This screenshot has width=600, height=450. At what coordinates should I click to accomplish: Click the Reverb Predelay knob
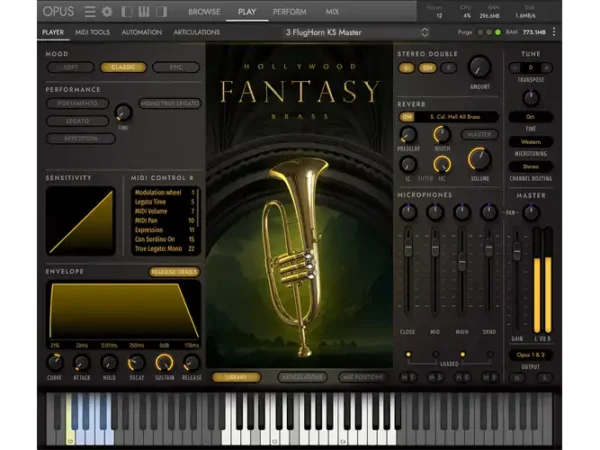408,135
